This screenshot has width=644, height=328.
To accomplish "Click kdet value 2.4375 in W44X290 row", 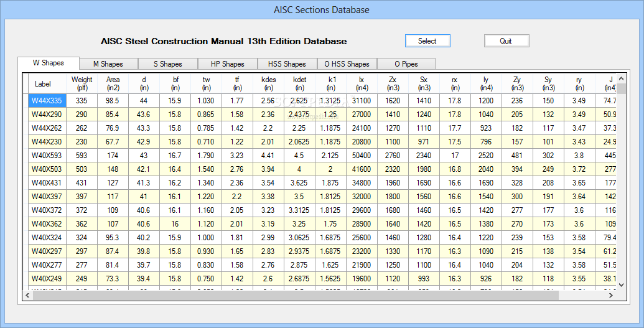I will [x=300, y=115].
